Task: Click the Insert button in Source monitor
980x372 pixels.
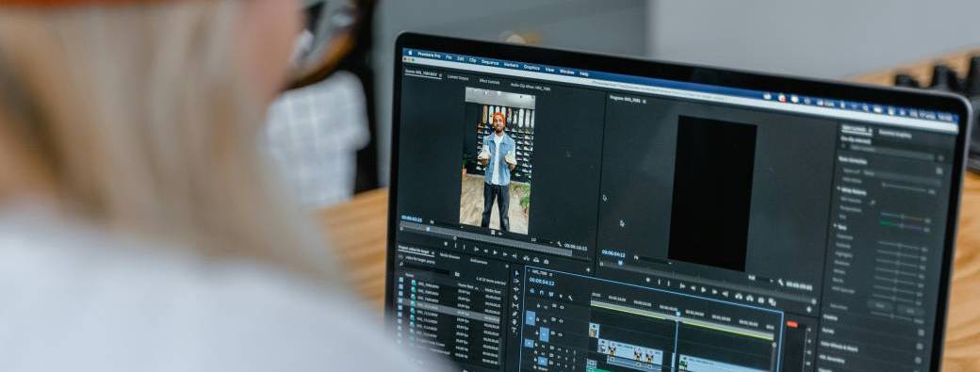Action: (526, 257)
